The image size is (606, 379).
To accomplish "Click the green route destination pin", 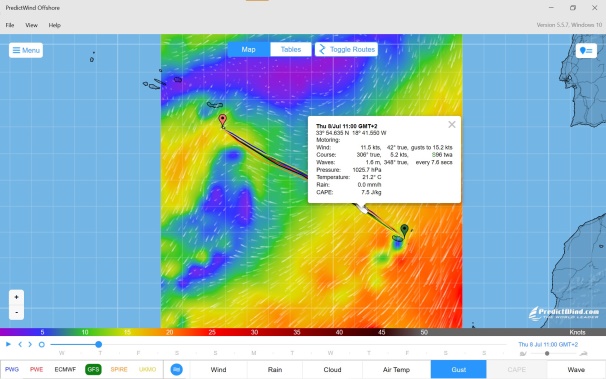I will (x=404, y=230).
